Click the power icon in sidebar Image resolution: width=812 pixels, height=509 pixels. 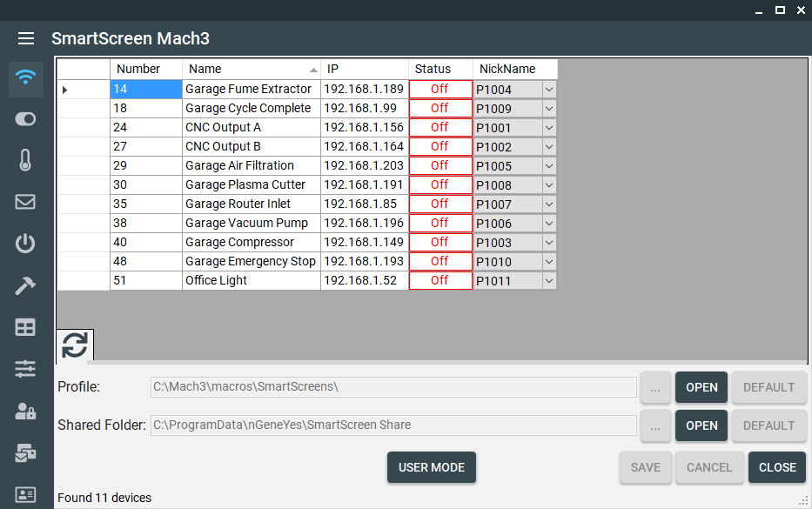[x=26, y=243]
